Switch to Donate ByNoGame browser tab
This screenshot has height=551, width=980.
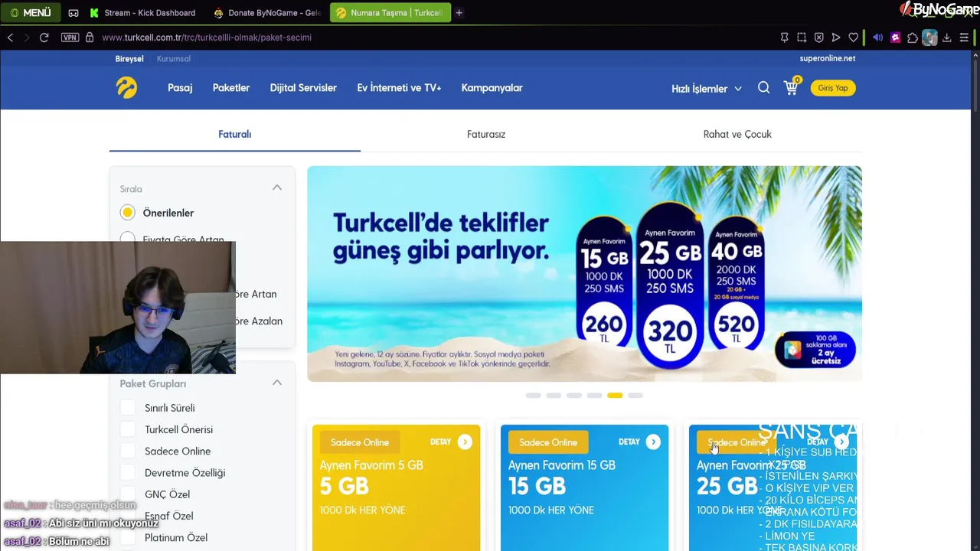click(x=267, y=13)
